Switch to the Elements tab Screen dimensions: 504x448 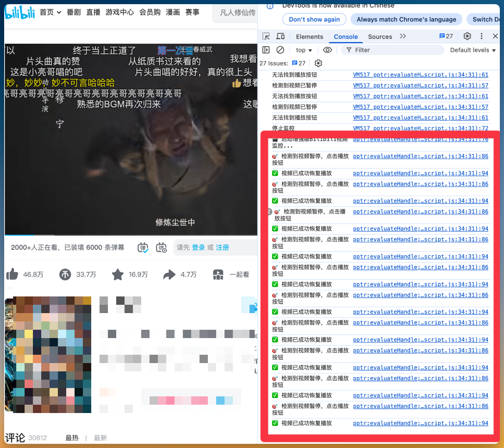309,37
